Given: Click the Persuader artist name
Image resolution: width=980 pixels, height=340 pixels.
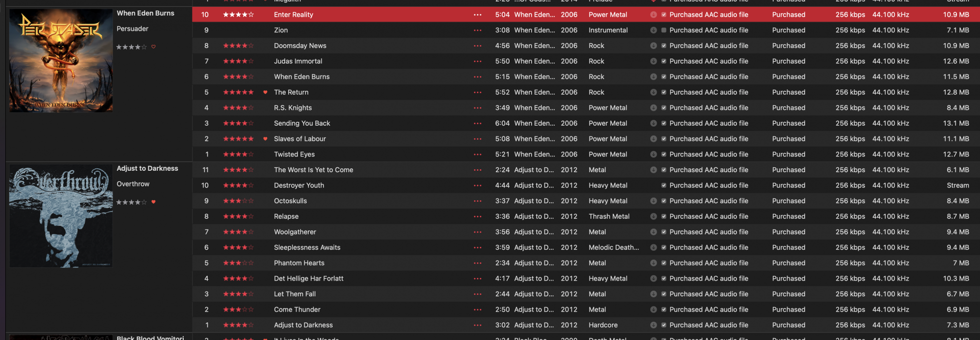Looking at the screenshot, I should (x=132, y=29).
